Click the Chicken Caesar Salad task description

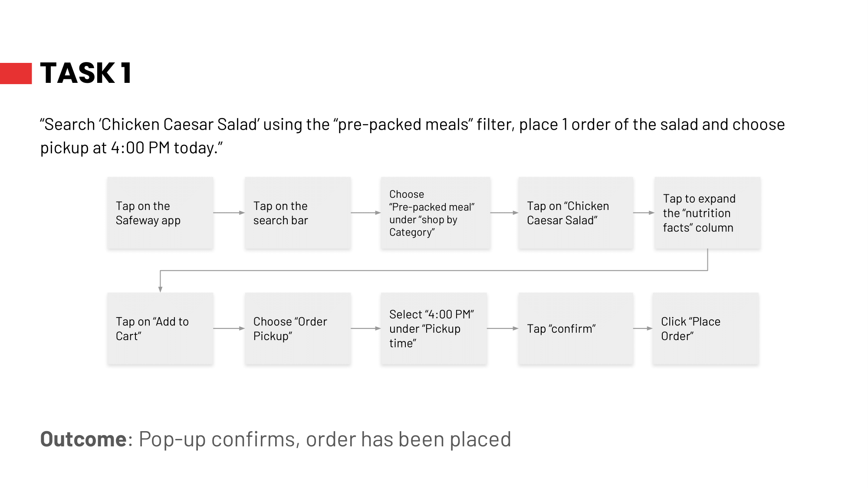pos(412,136)
